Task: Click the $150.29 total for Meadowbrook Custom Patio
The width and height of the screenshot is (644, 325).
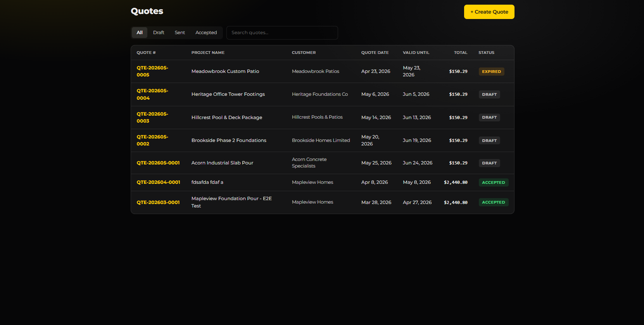Action: 458,71
